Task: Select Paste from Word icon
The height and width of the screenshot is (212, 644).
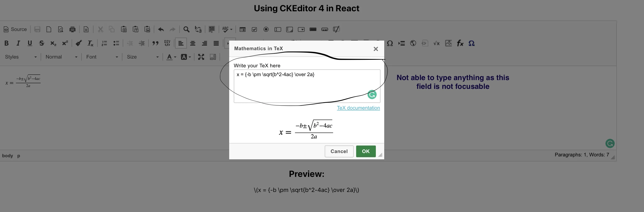Action: tap(147, 29)
